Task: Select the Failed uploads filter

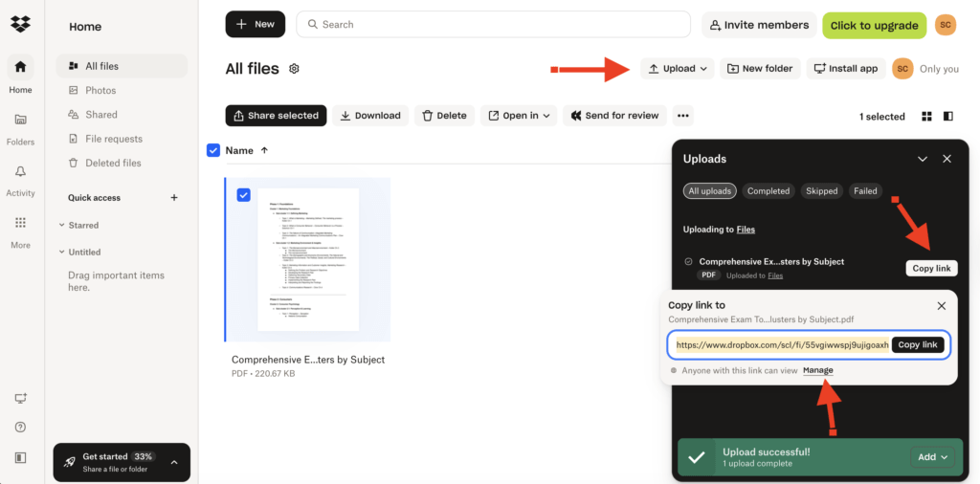Action: coord(865,191)
